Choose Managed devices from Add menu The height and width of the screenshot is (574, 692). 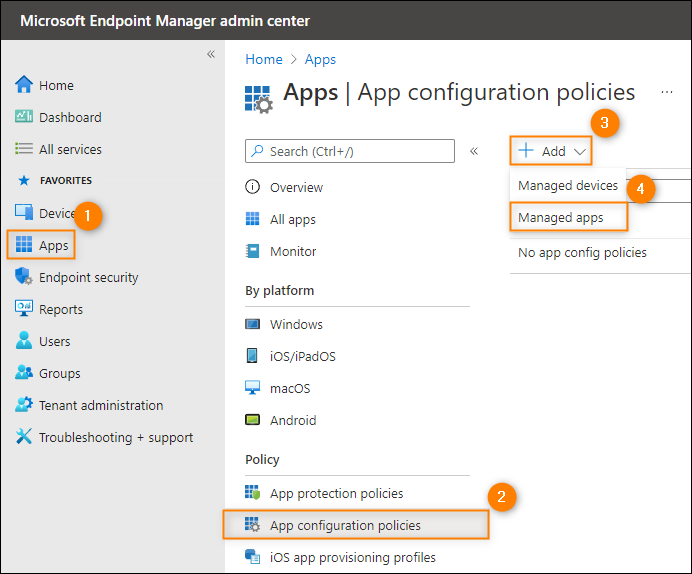[568, 185]
